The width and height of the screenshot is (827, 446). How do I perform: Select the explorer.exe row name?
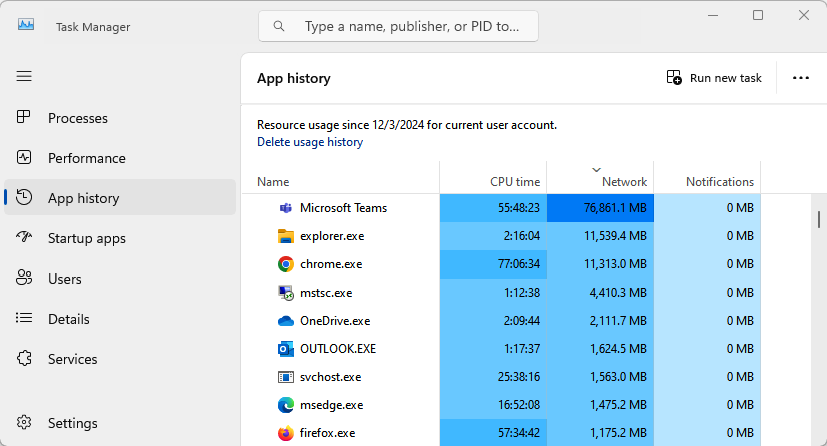[332, 236]
